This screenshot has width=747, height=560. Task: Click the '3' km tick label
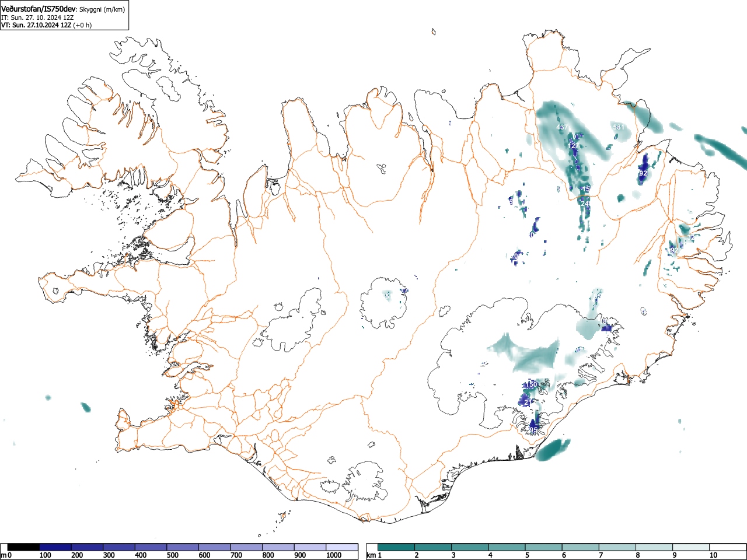[453, 555]
